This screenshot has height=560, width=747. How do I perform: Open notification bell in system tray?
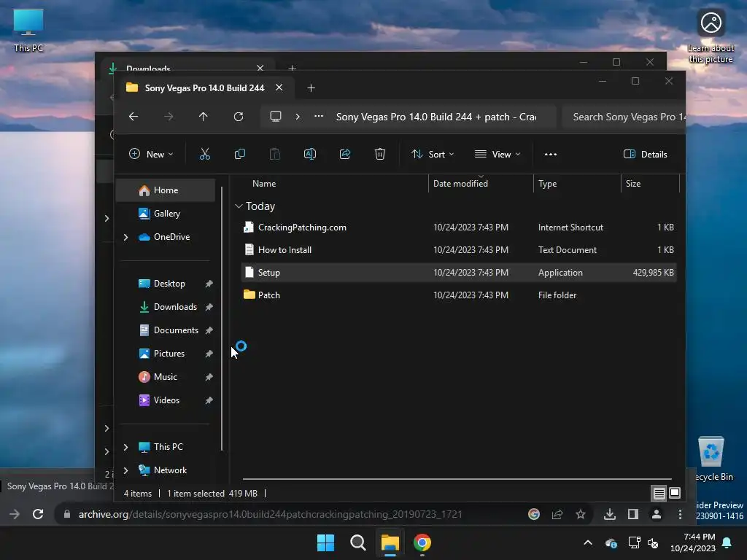pyautogui.click(x=727, y=542)
